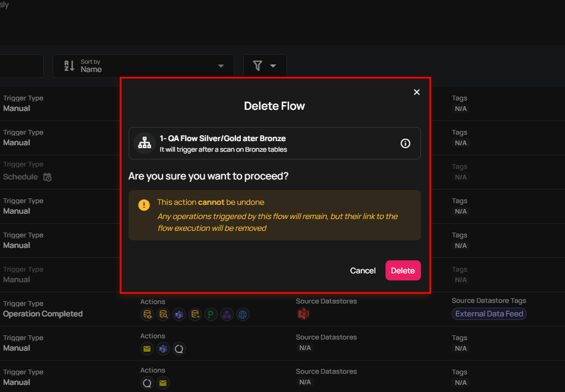Expand the filter dropdown arrow

pos(273,66)
